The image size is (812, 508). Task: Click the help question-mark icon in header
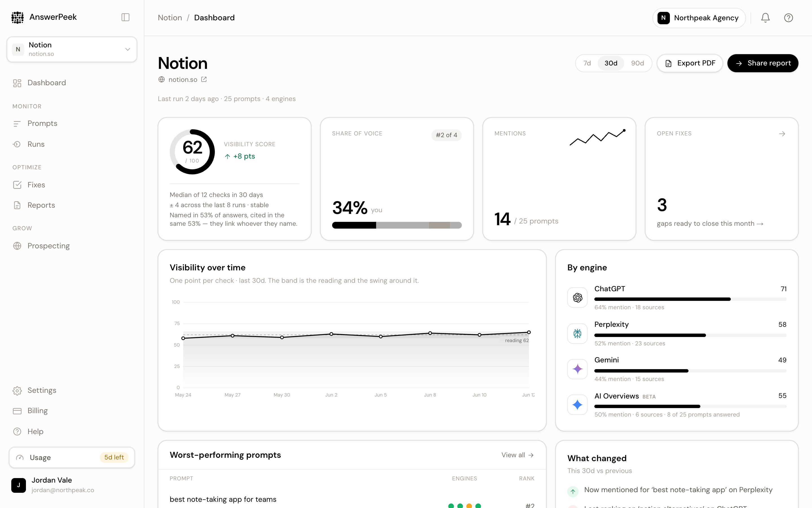(x=788, y=17)
